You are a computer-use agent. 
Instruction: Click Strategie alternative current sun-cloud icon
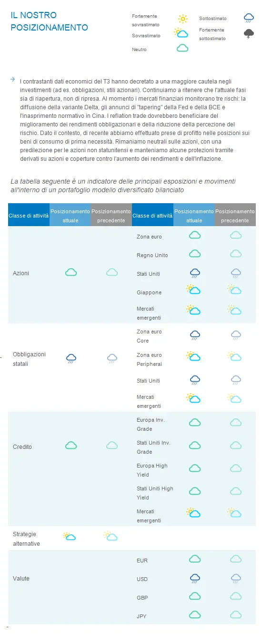[70, 536]
